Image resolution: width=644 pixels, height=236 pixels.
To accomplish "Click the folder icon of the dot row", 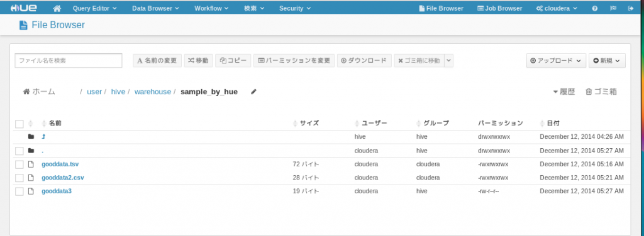I will [31, 151].
